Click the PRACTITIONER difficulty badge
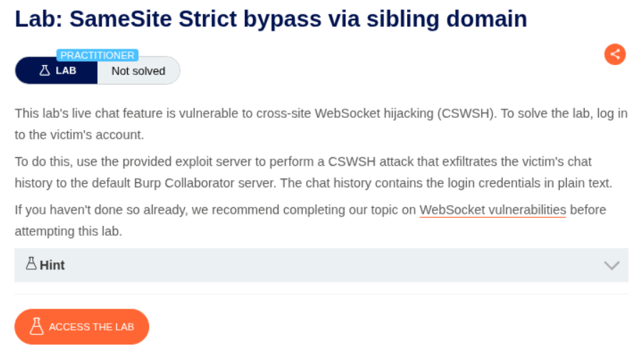The height and width of the screenshot is (353, 644). [98, 55]
